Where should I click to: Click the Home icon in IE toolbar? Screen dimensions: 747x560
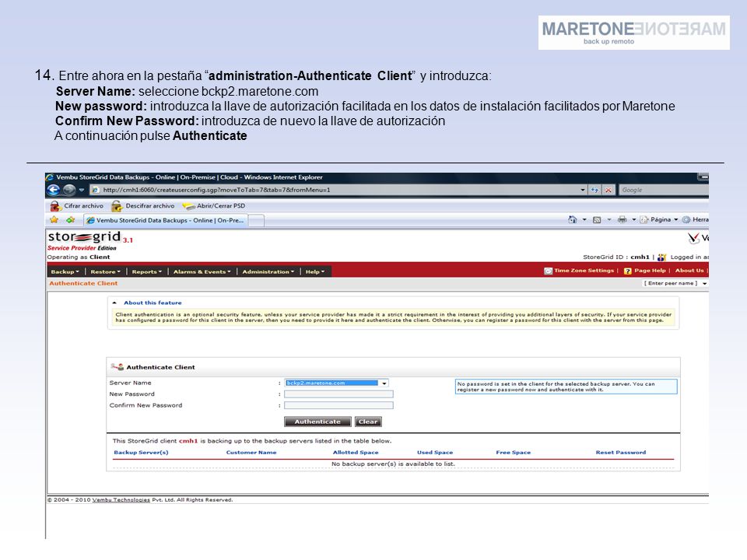573,219
